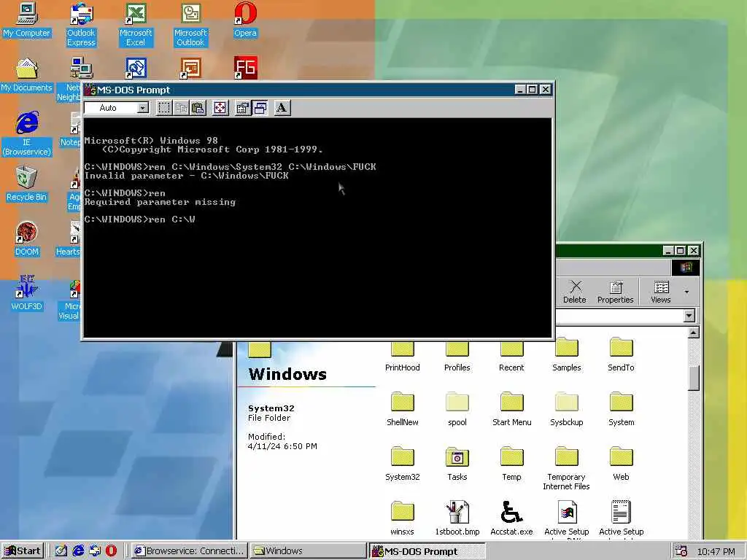Viewport: 747px width, 560px height.
Task: Switch to the Windows taskbar button
Action: (x=309, y=551)
